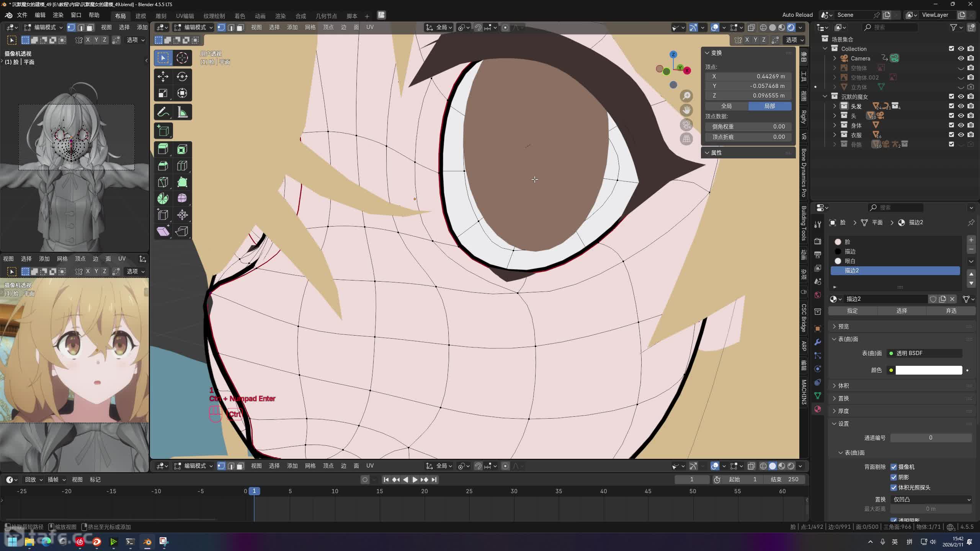Viewport: 980px width, 551px height.
Task: Pick the Loop Cut tool
Action: pyautogui.click(x=182, y=165)
